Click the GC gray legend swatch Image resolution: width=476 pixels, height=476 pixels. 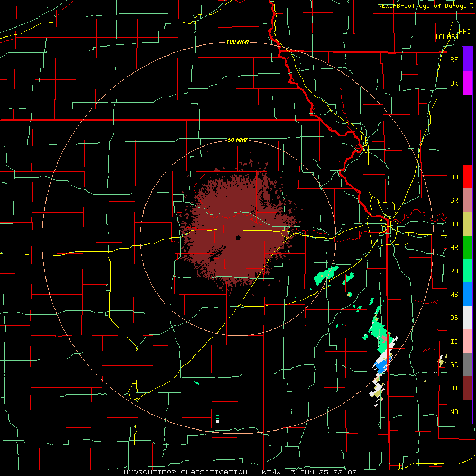[467, 364]
